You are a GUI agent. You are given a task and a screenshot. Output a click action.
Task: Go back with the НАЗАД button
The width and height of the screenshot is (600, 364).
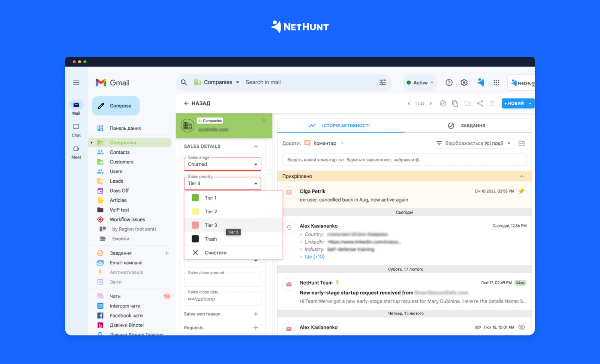click(x=197, y=103)
